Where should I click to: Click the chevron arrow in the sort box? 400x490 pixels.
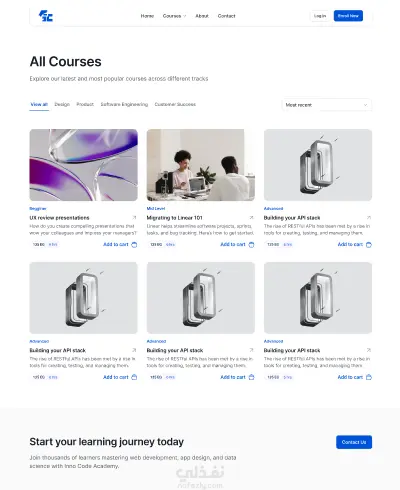click(x=365, y=105)
